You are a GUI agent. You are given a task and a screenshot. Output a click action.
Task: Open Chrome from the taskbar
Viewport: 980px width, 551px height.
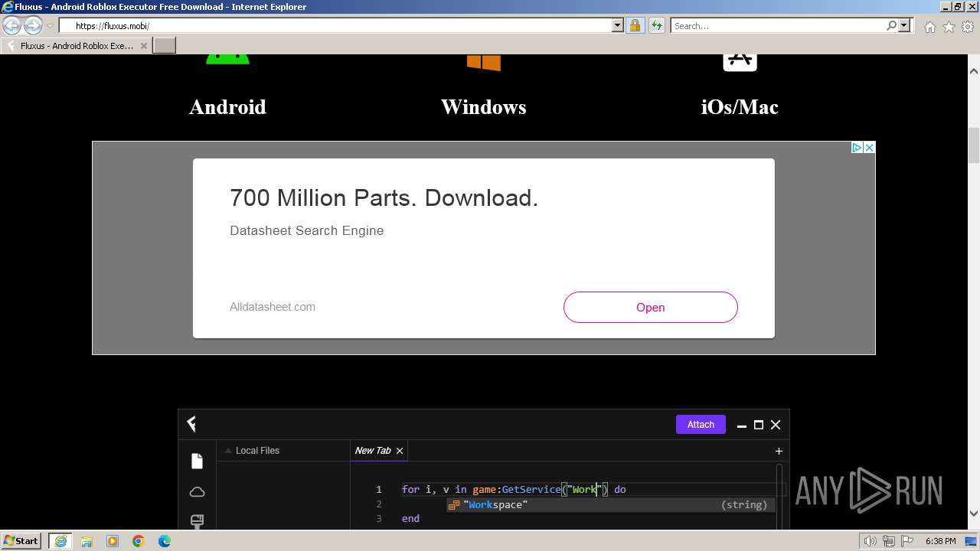click(x=139, y=541)
